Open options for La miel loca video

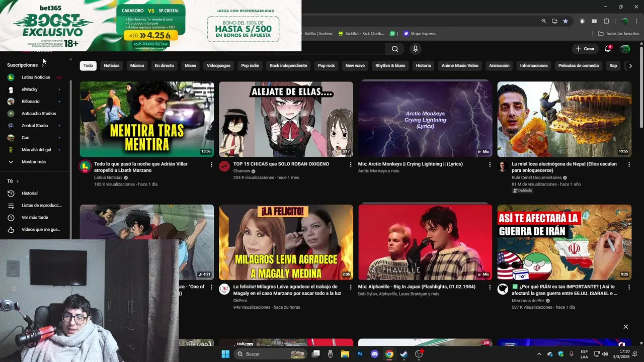coord(629,164)
